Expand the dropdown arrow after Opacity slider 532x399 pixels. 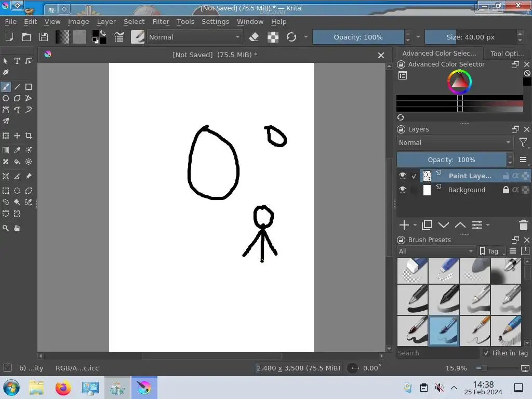pos(418,37)
